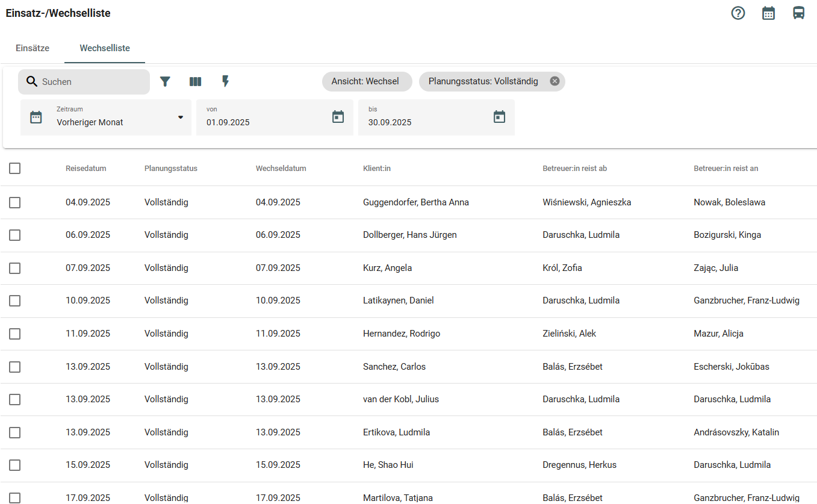Expand the Zeitraum dropdown
The width and height of the screenshot is (817, 504).
click(x=180, y=117)
